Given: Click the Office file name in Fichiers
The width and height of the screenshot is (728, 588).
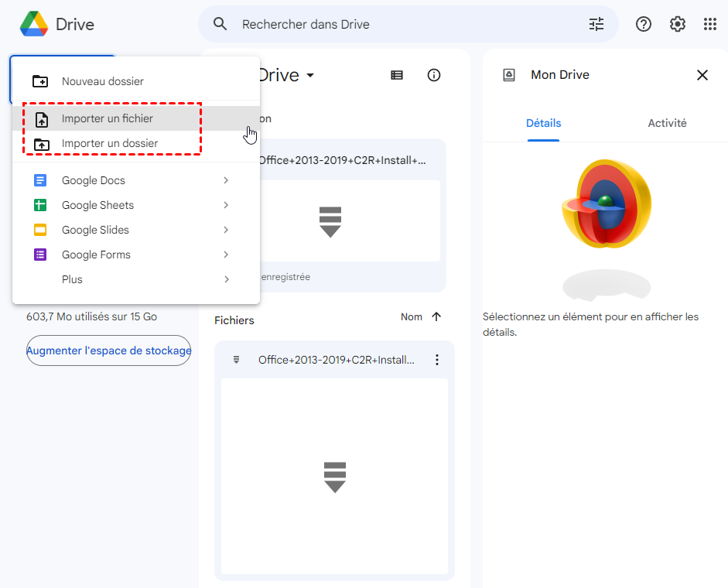Looking at the screenshot, I should (336, 360).
